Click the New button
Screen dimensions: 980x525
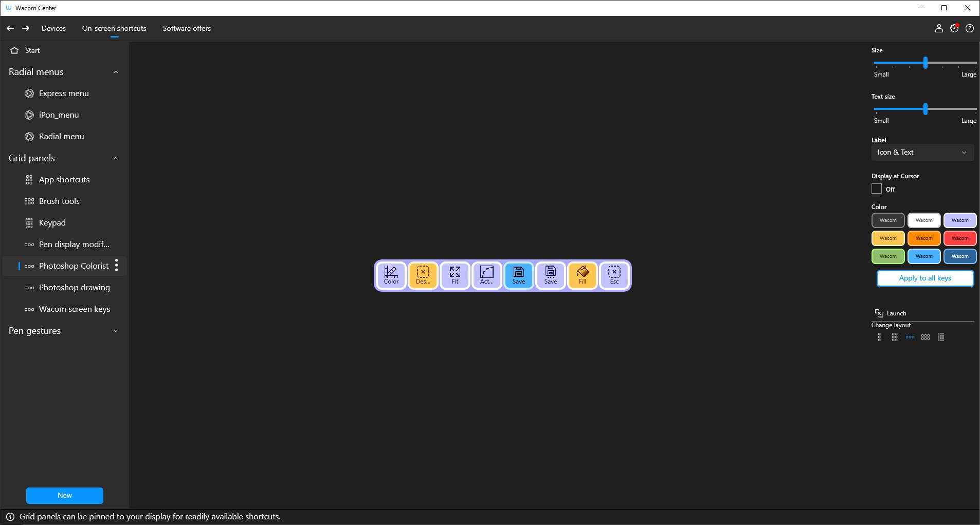pos(65,495)
